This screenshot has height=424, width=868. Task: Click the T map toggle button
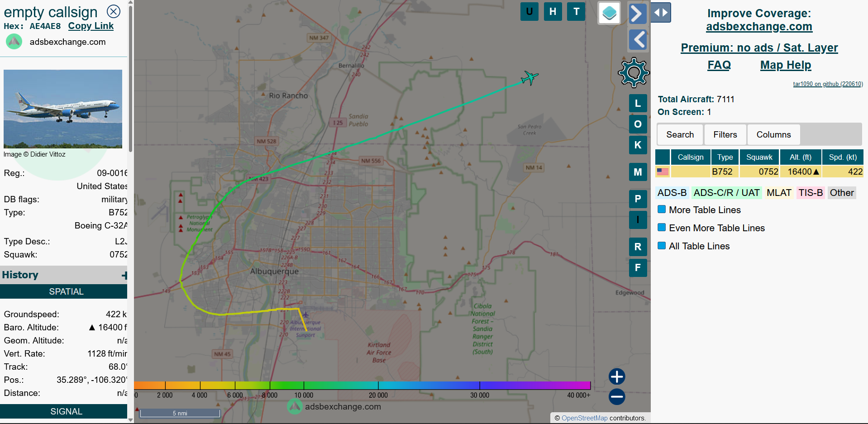576,11
